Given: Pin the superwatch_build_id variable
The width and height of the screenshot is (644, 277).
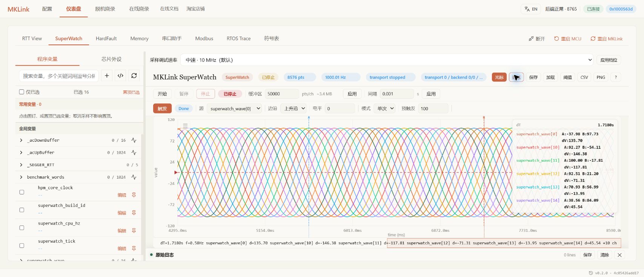Looking at the screenshot, I should click(x=134, y=213).
